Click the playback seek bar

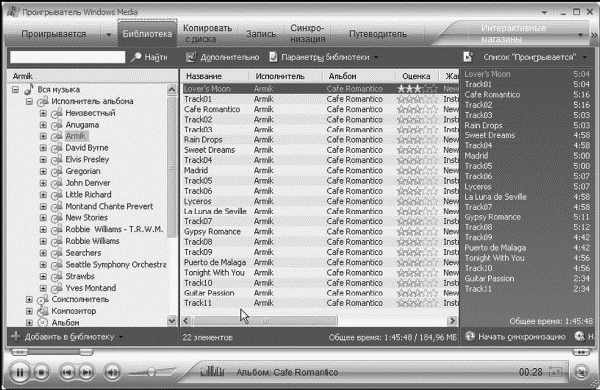point(52,352)
